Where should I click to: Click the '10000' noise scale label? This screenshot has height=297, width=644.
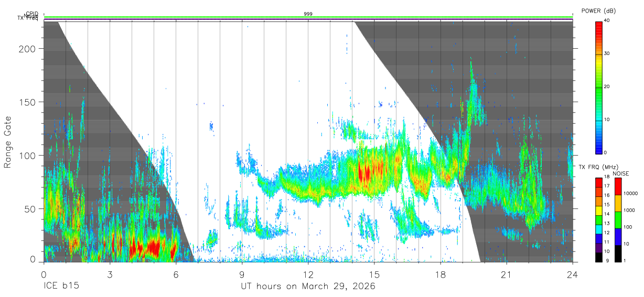click(630, 193)
